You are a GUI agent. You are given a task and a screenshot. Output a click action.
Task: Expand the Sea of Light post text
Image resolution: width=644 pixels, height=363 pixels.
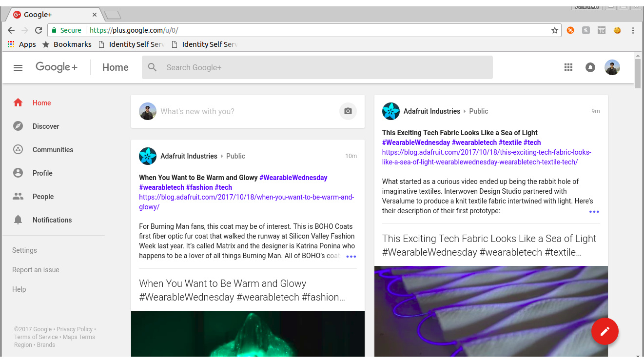point(594,212)
